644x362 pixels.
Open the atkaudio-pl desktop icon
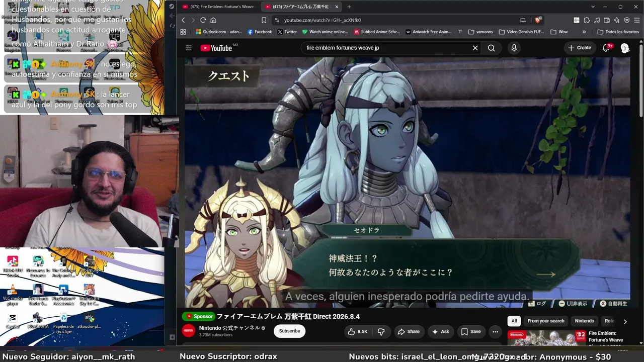point(89,321)
